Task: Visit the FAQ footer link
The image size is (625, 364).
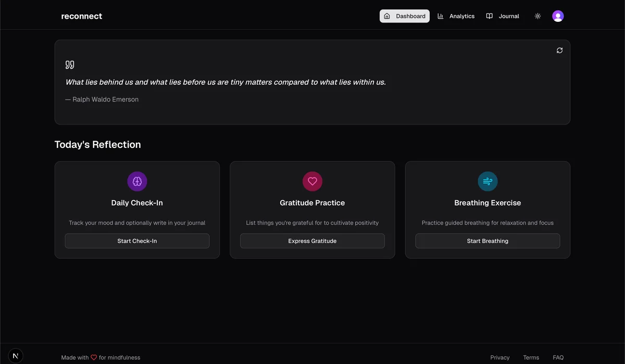Action: tap(558, 358)
